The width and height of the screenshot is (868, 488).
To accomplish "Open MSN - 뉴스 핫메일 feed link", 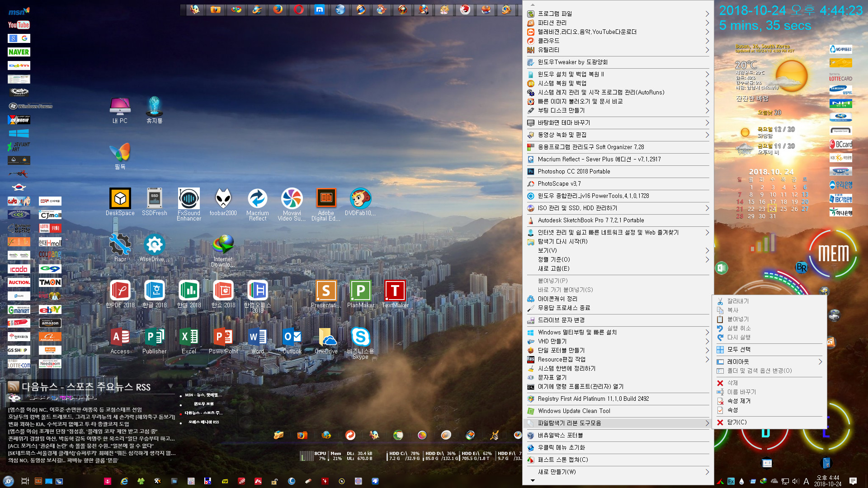I will click(203, 395).
